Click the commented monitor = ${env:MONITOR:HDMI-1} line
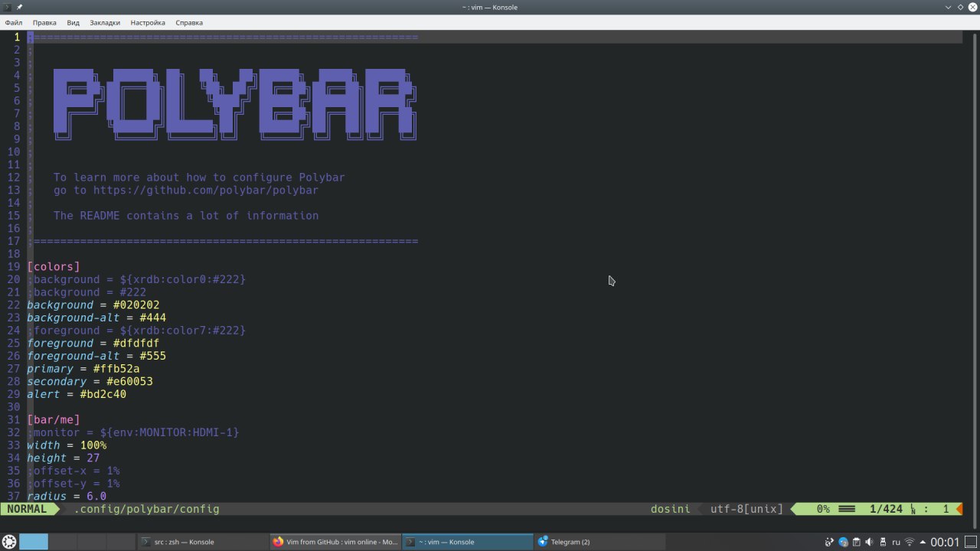The image size is (980, 551). click(x=133, y=432)
